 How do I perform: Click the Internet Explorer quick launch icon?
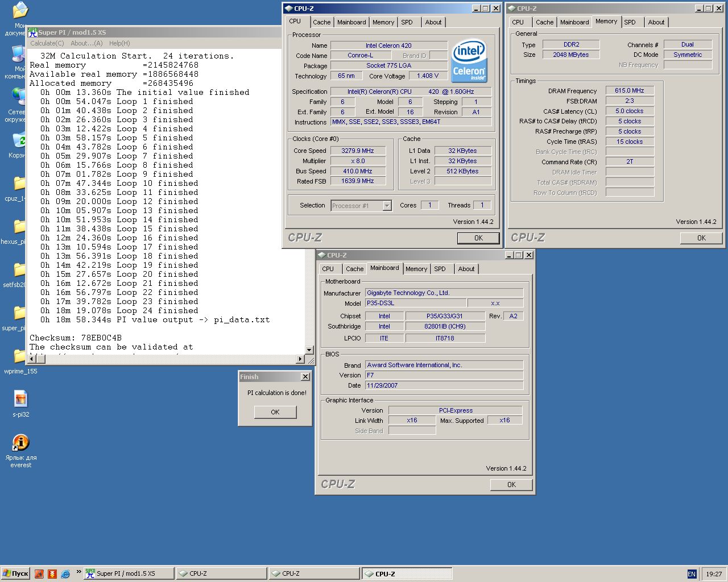[65, 573]
